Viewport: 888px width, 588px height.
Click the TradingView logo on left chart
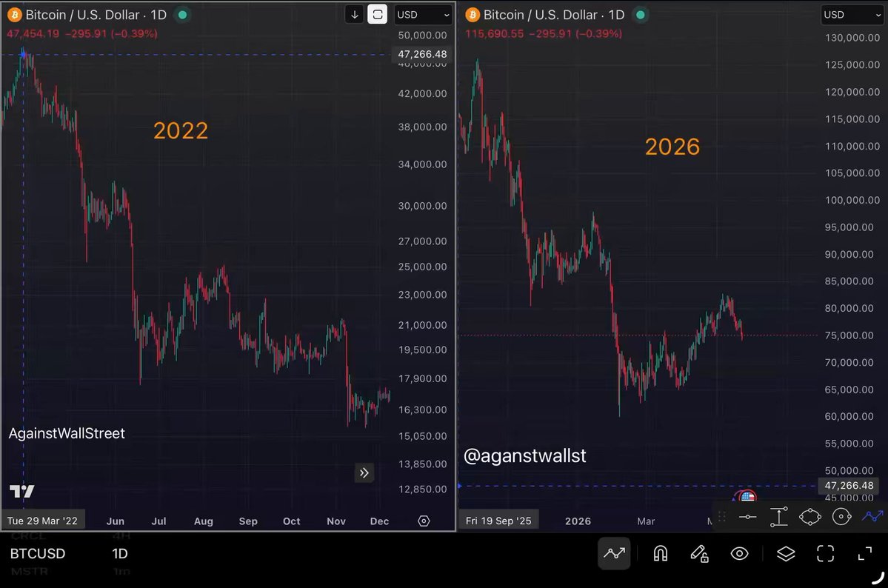(x=22, y=491)
